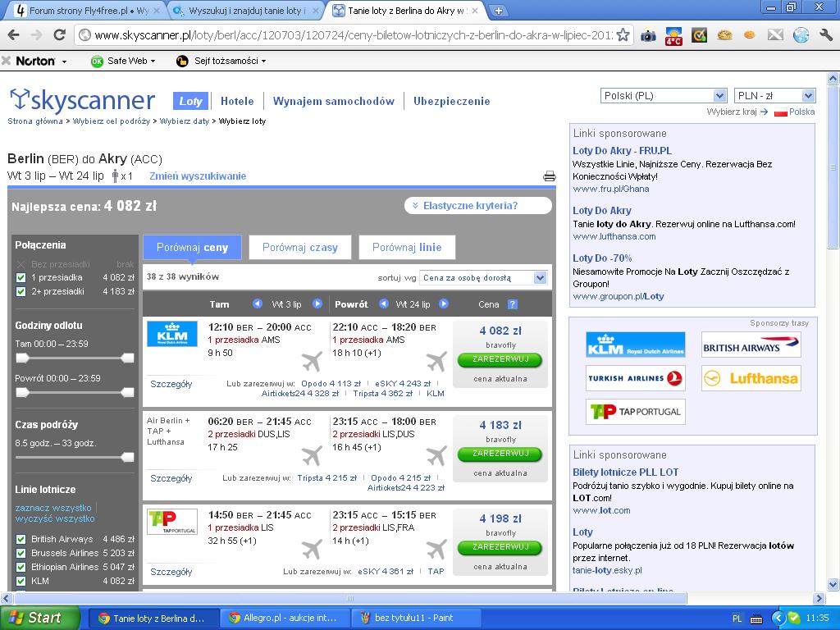Uncheck Ethiopian Airlines airline filter
The height and width of the screenshot is (630, 840).
click(21, 567)
